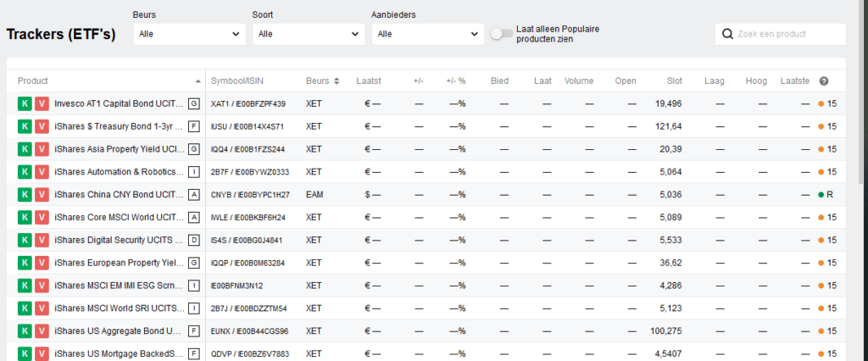
Task: Click the V button for iShares US Mortgage Backed
Action: pos(42,353)
